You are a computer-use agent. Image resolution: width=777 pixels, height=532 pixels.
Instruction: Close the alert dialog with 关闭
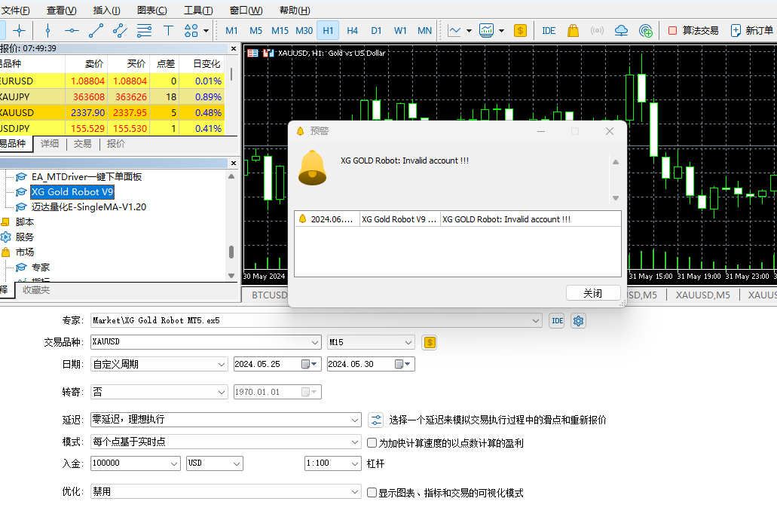pos(593,293)
